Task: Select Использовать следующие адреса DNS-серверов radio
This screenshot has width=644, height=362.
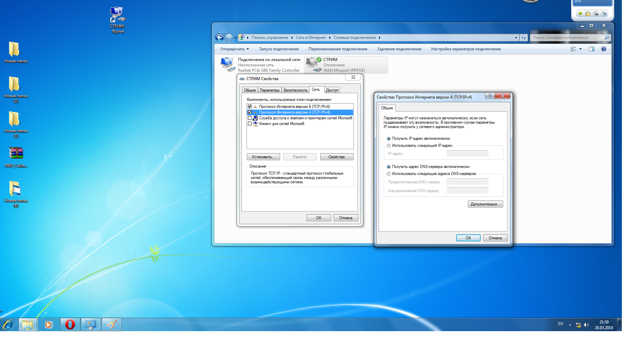Action: pos(389,174)
